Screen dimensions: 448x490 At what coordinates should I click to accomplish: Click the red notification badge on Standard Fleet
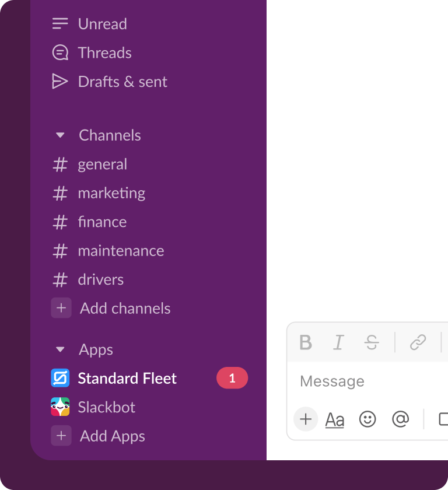click(232, 378)
